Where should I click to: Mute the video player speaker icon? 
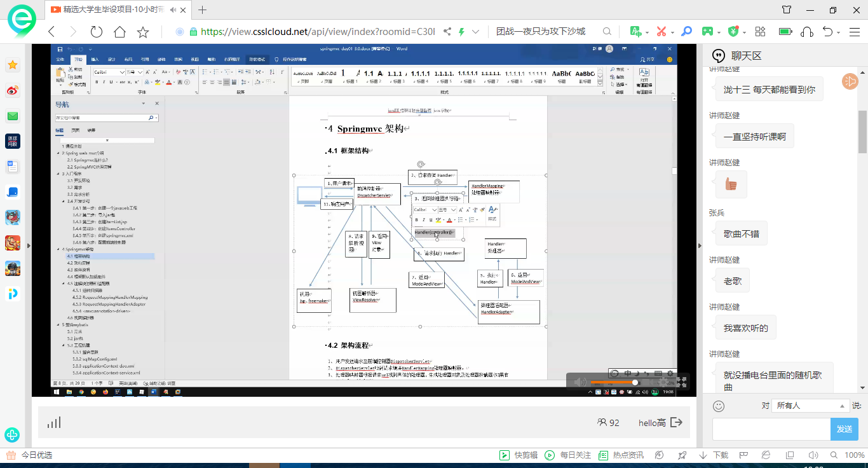tap(580, 382)
